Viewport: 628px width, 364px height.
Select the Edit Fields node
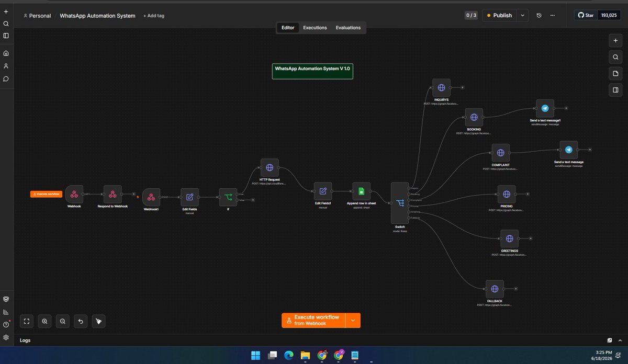coord(189,197)
